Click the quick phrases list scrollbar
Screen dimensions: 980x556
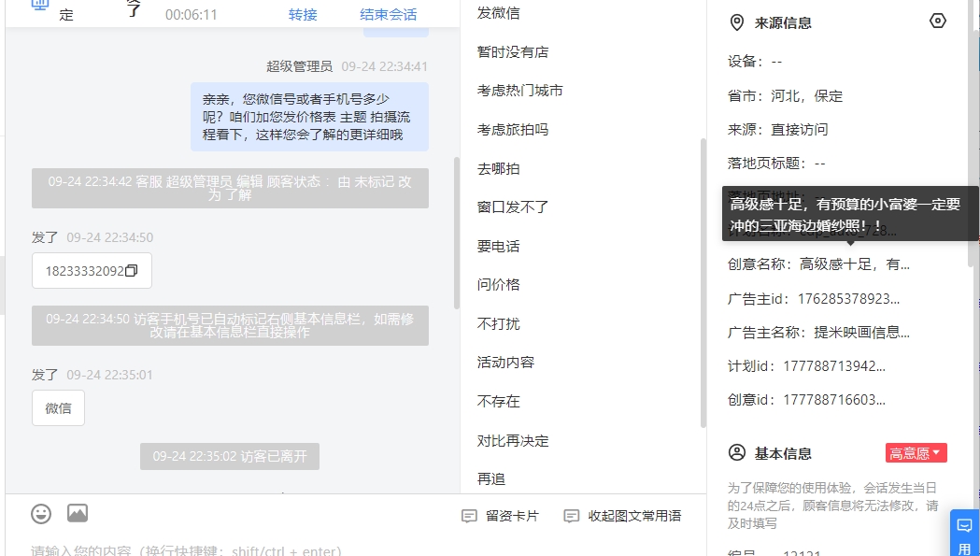(x=703, y=281)
